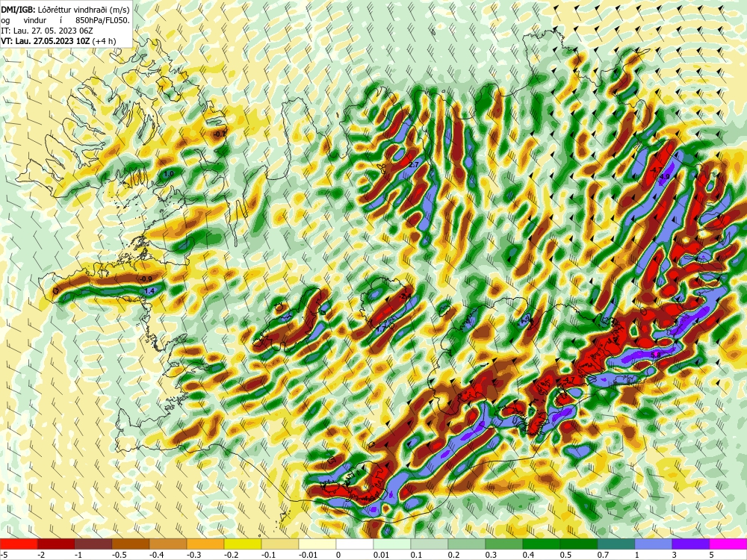The height and width of the screenshot is (560, 747).
Task: Click the '2.7' value label on the map
Action: click(x=414, y=165)
